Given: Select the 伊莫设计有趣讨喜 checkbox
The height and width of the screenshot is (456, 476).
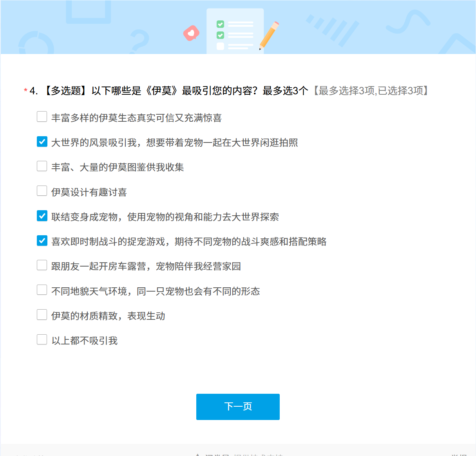Looking at the screenshot, I should (x=42, y=191).
